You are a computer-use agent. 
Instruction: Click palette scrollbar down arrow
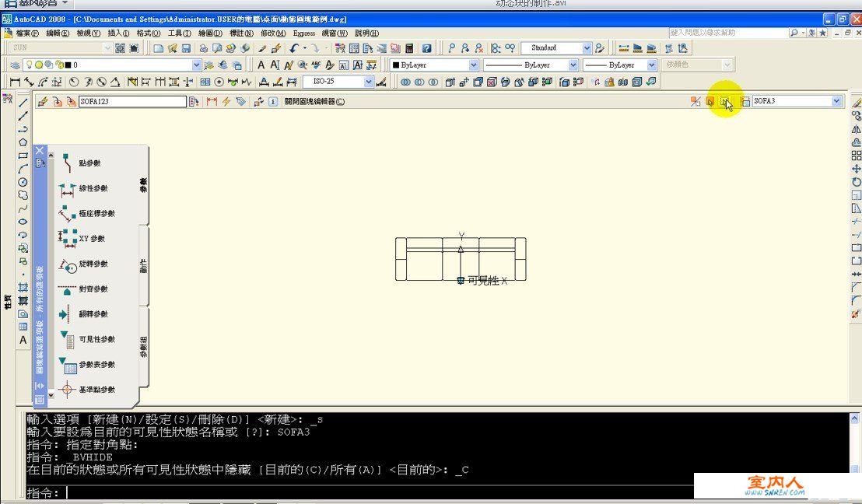(x=51, y=395)
